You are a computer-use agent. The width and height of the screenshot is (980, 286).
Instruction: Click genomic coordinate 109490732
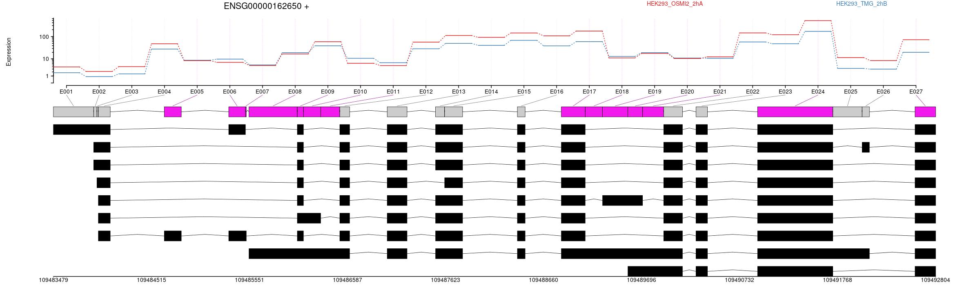point(739,280)
